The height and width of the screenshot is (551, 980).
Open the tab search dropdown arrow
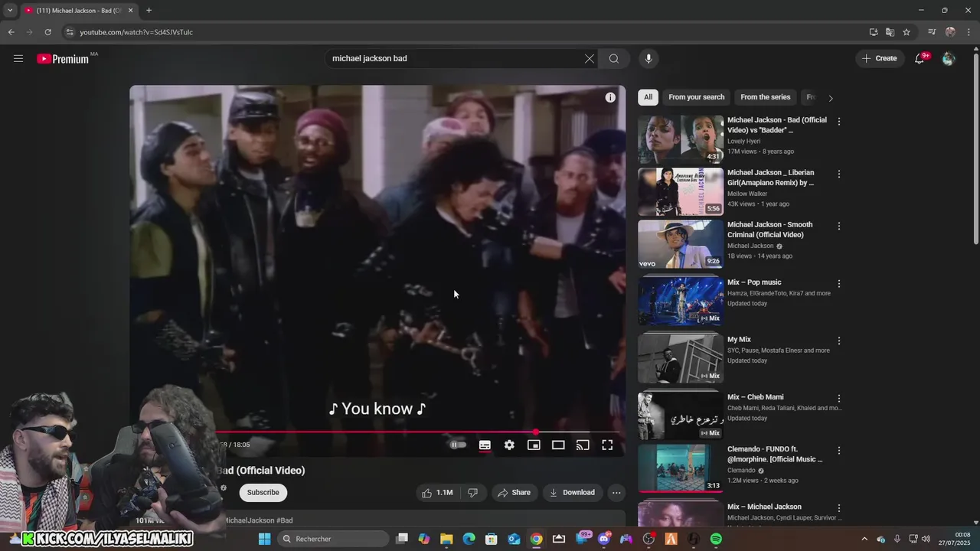tap(10, 11)
